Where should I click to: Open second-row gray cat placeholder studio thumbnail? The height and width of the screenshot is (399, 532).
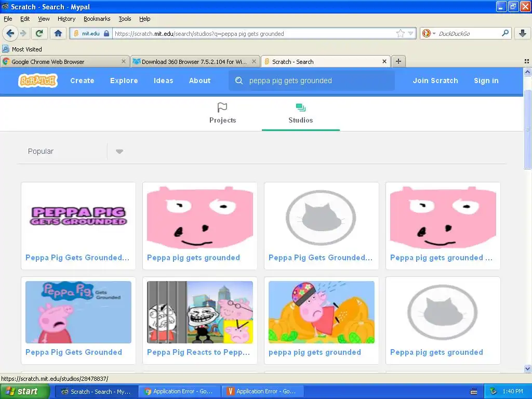coord(443,312)
